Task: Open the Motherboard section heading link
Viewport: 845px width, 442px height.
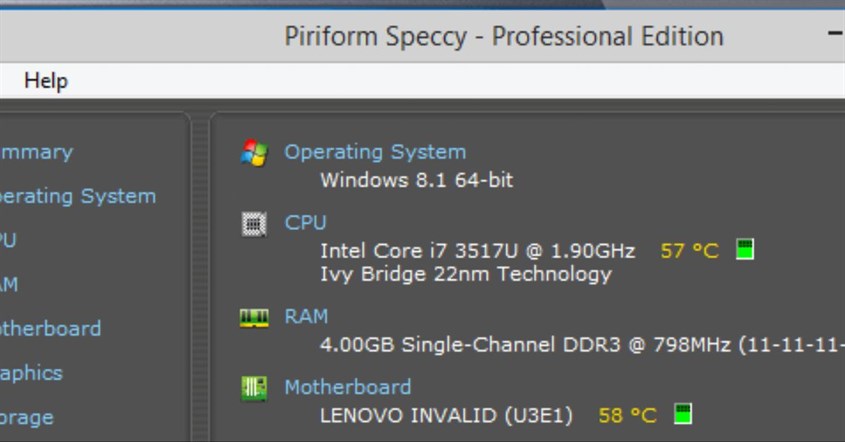Action: click(348, 387)
